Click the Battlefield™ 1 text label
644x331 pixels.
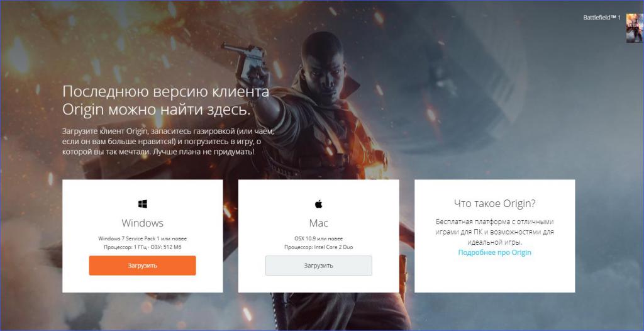pyautogui.click(x=602, y=18)
